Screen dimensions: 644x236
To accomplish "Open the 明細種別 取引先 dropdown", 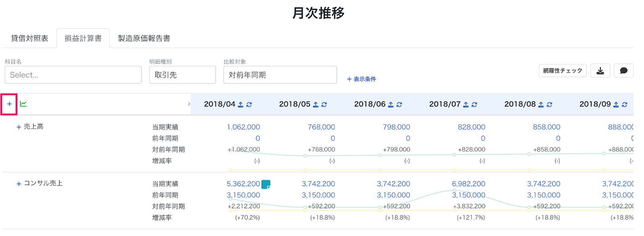I will [x=182, y=75].
